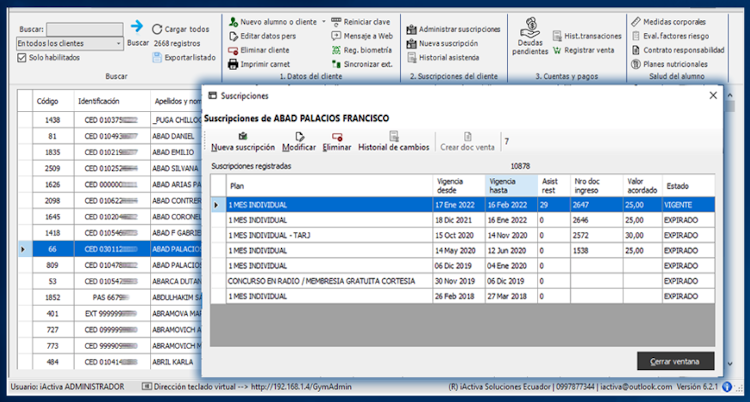The width and height of the screenshot is (750, 402).
Task: Expand the Nuevo alumno o cliente dropdown arrow
Action: 323,22
